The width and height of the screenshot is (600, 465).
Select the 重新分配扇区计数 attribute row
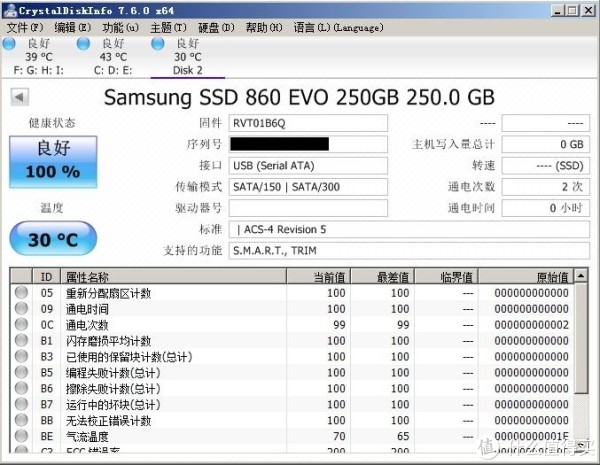[x=292, y=293]
